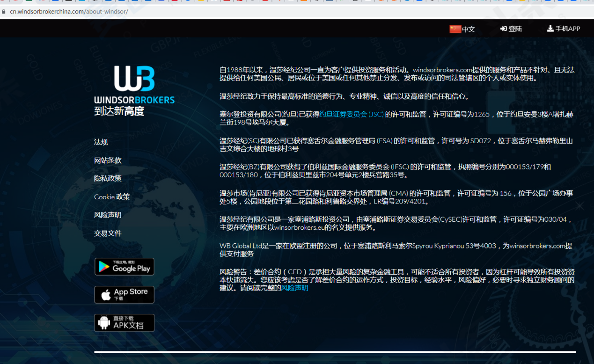Click the text 到达新高度 under the logo
Viewport: 594px width, 364px height.
pyautogui.click(x=119, y=111)
